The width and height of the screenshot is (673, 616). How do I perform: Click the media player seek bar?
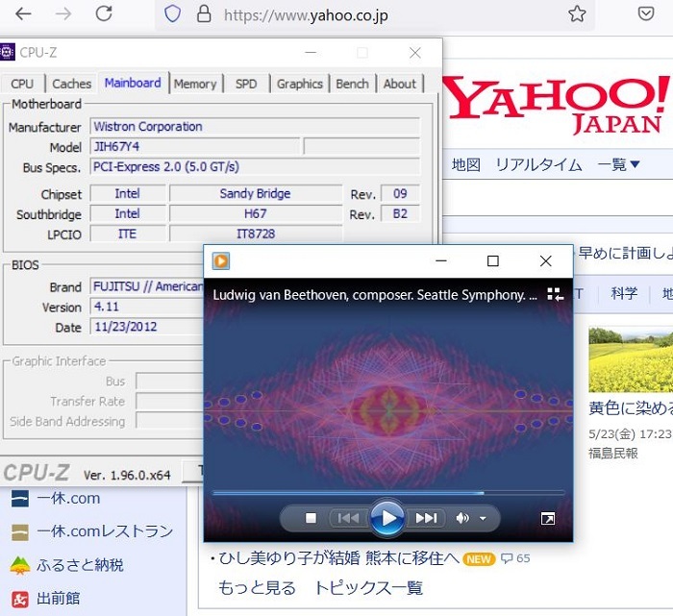pos(388,493)
